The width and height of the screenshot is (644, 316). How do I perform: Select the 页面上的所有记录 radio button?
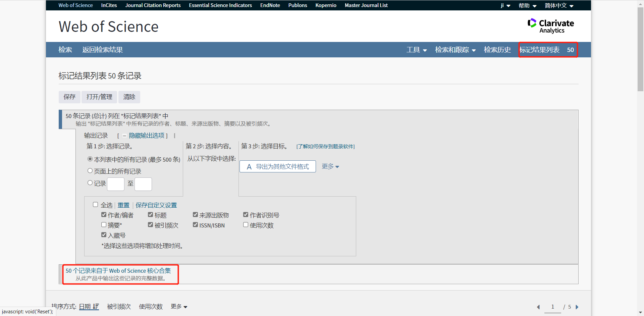tap(90, 170)
